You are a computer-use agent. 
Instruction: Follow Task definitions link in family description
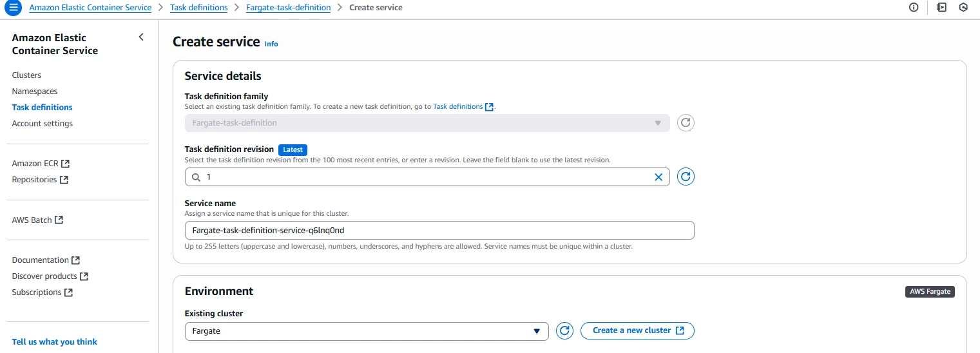(x=457, y=107)
